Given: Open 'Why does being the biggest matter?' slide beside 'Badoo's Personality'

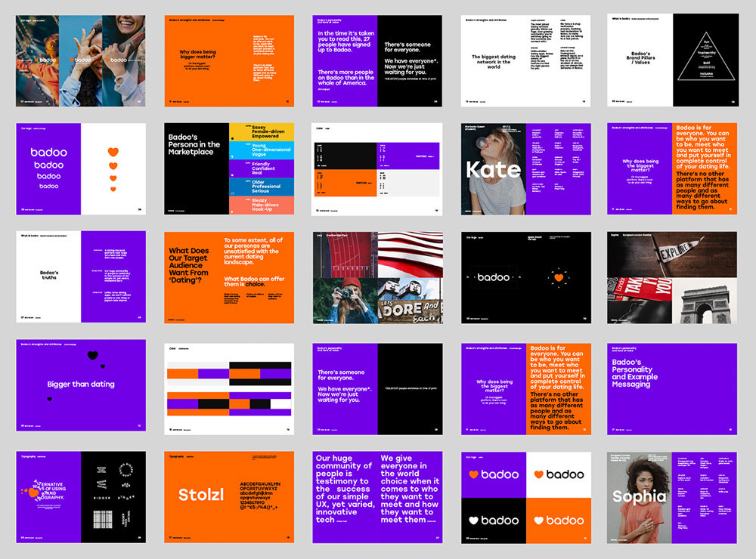Looking at the screenshot, I should pyautogui.click(x=525, y=389).
